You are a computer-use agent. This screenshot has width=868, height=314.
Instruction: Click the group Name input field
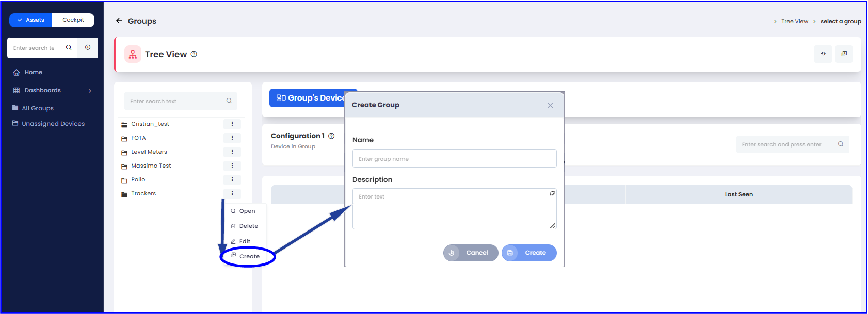pos(454,159)
